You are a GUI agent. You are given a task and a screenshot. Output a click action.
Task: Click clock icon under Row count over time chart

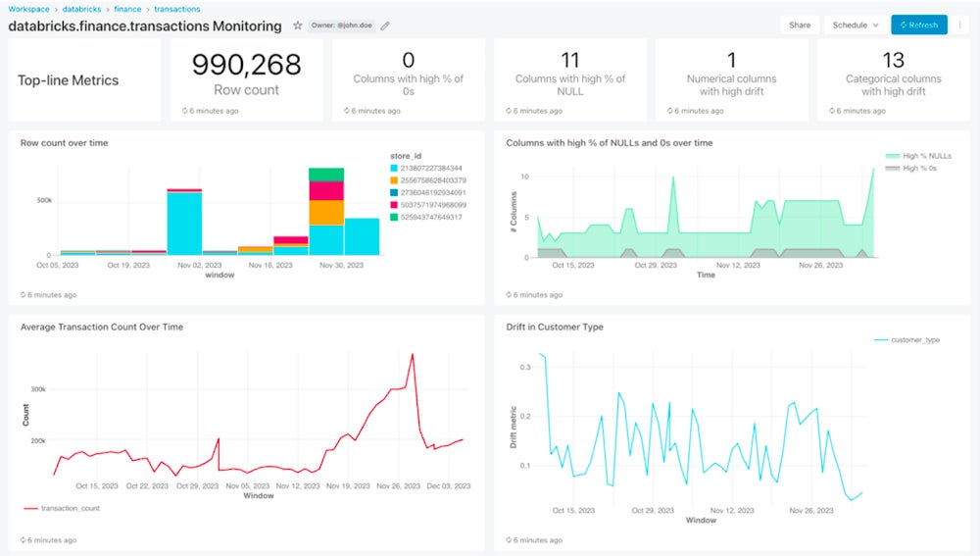[x=24, y=294]
